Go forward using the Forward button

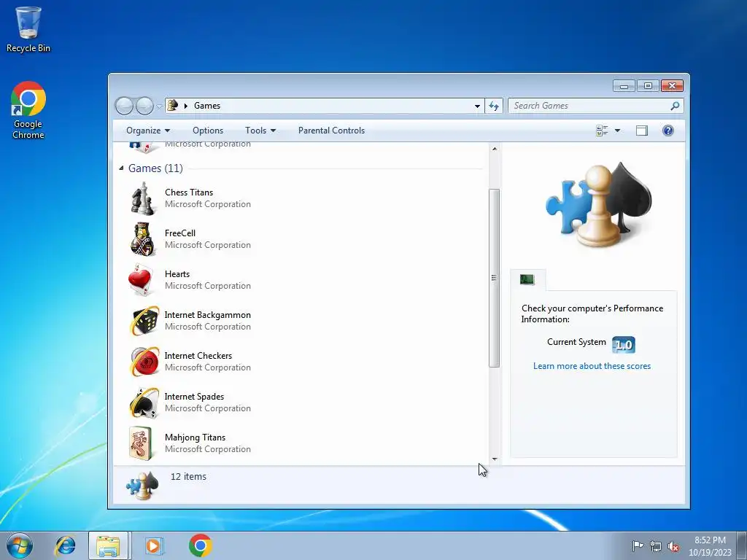[x=144, y=106]
